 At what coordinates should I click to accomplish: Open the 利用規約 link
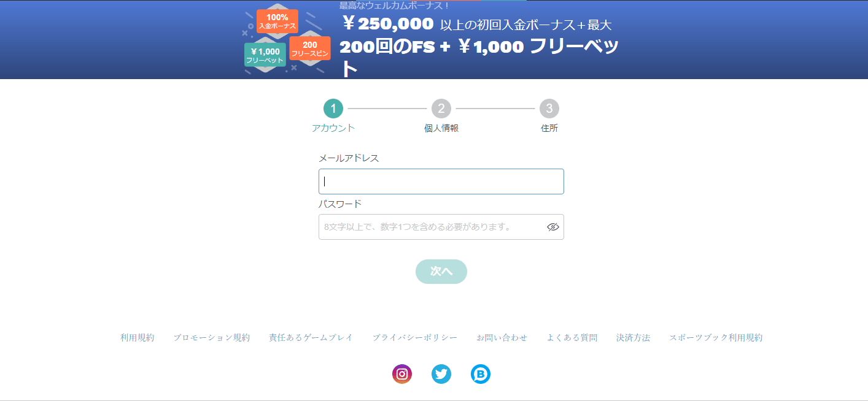(x=138, y=338)
